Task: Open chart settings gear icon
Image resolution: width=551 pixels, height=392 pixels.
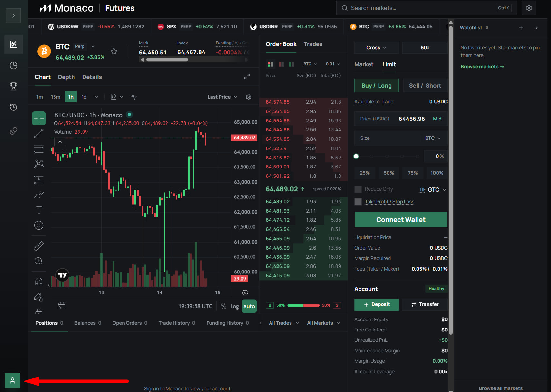Action: click(x=249, y=97)
